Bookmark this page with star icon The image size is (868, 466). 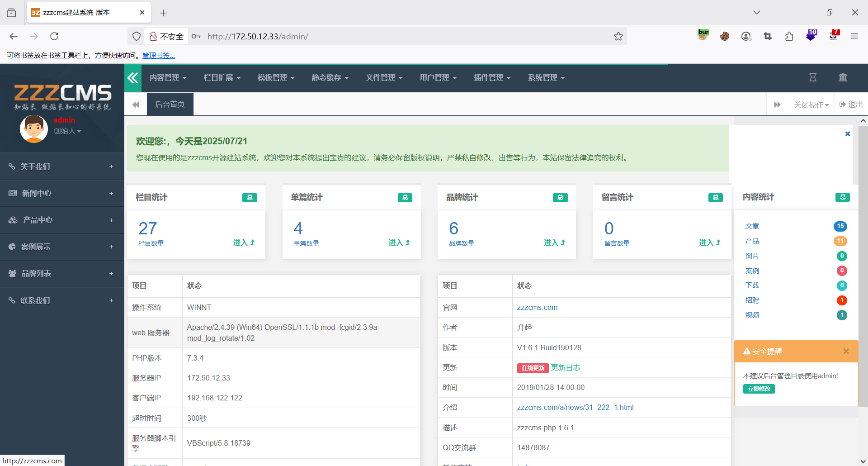tap(618, 36)
